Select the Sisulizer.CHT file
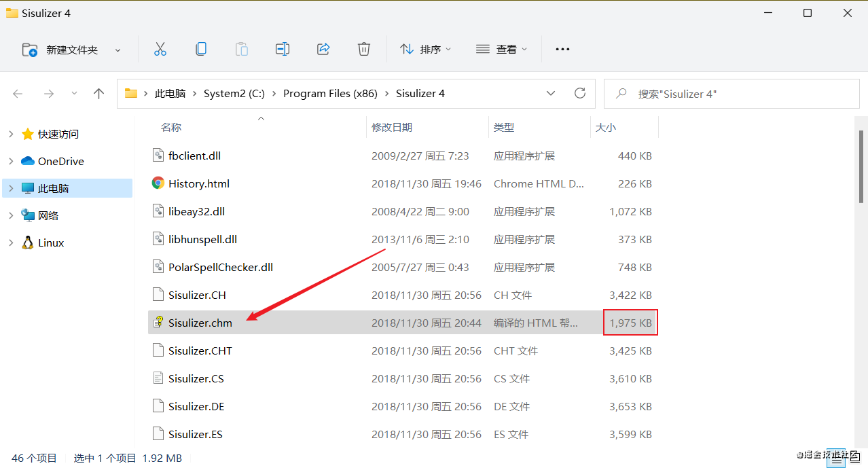The width and height of the screenshot is (868, 468). coord(200,351)
